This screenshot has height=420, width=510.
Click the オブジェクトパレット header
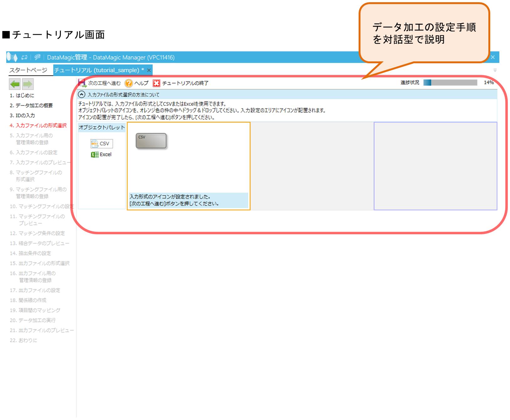(102, 127)
